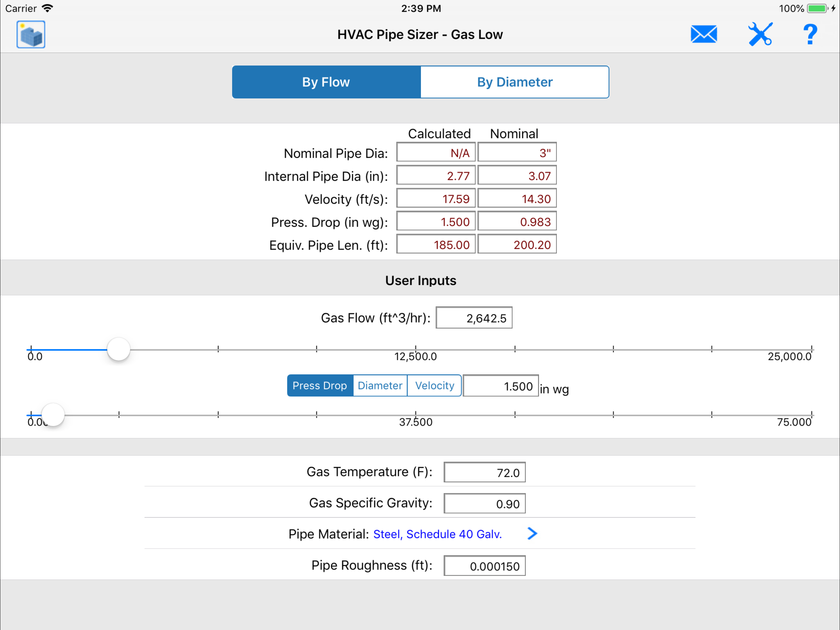
Task: Open pipe material chevron arrow
Action: pyautogui.click(x=532, y=534)
